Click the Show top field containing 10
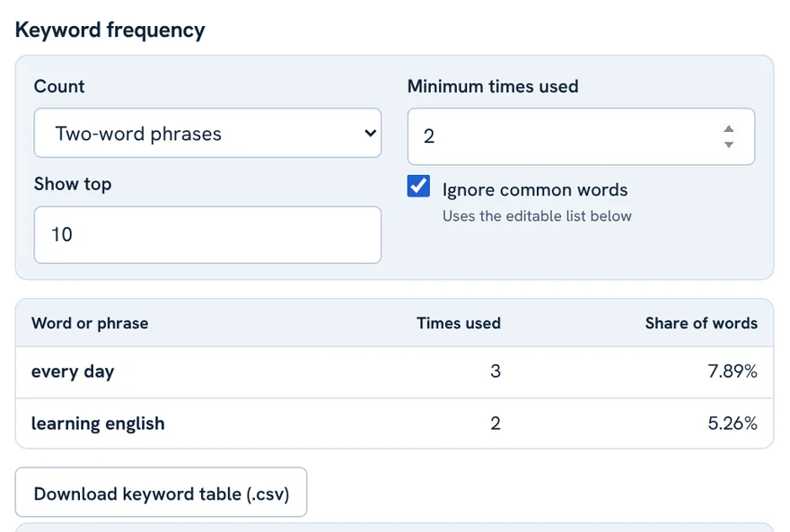 pyautogui.click(x=207, y=234)
